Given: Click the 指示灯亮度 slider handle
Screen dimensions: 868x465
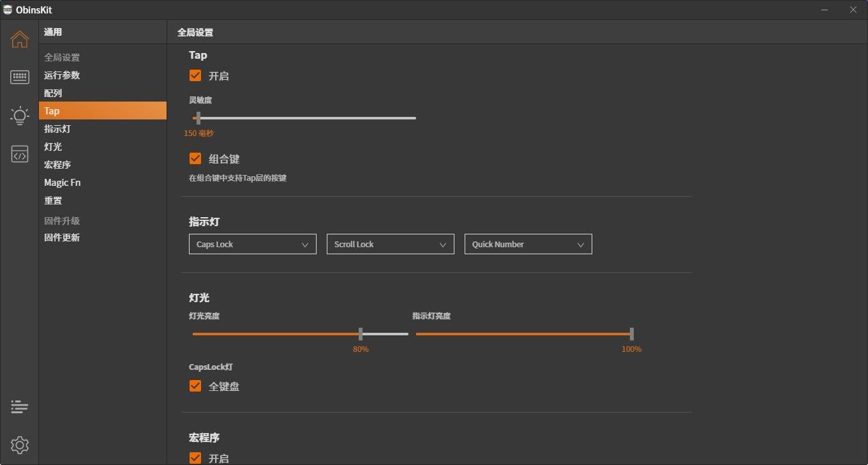Looking at the screenshot, I should (631, 333).
